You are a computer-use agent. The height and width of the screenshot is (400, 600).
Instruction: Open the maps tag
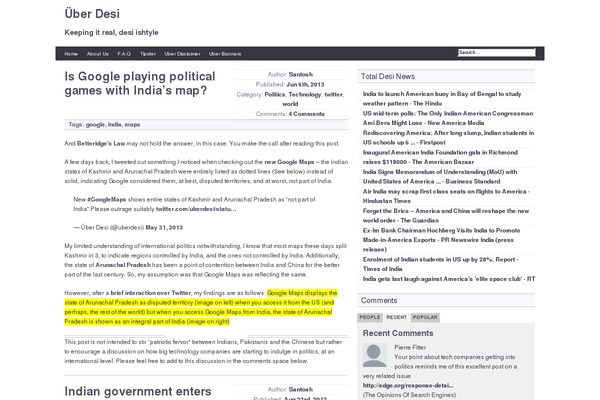[x=132, y=124]
